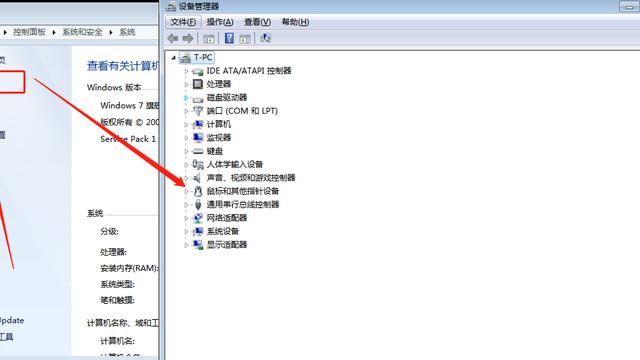Click the 系统设备 icon
This screenshot has height=360, width=640.
tap(198, 231)
